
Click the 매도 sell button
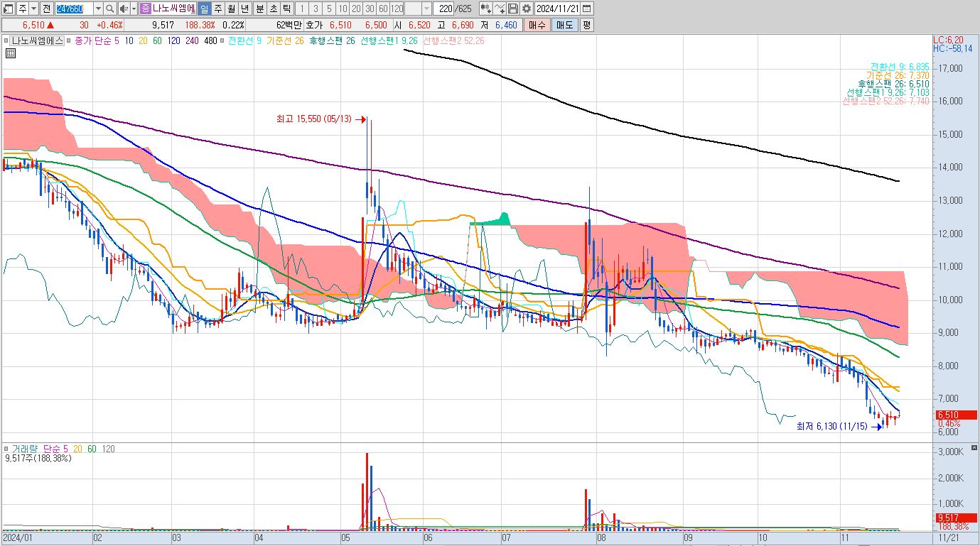tap(564, 25)
